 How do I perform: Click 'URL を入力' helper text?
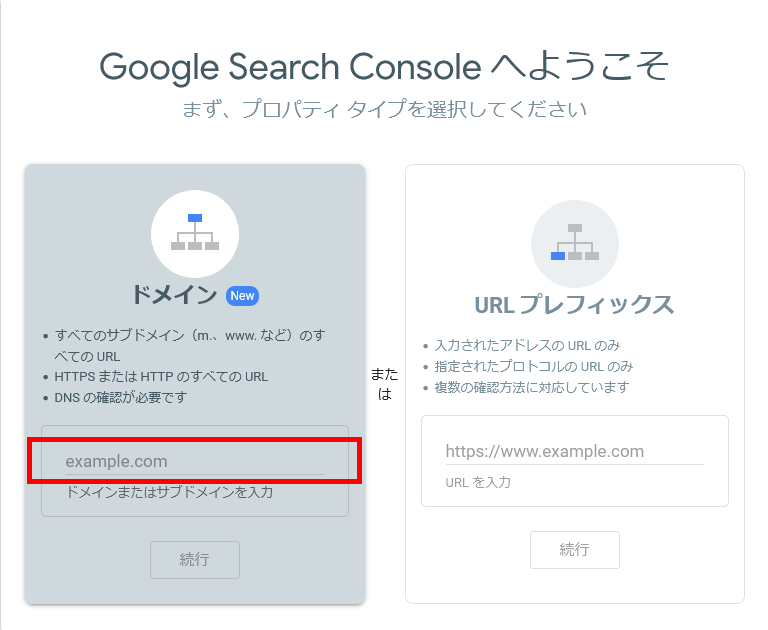[x=478, y=483]
